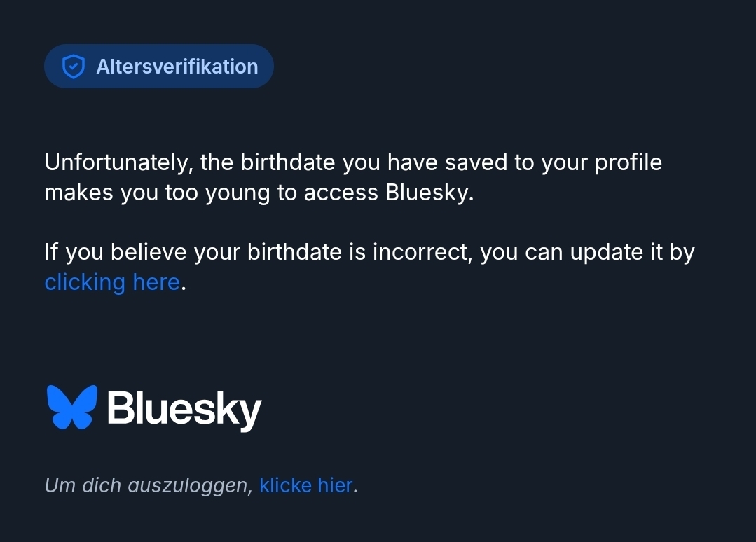The width and height of the screenshot is (756, 542).
Task: Click the shield checkmark icon
Action: [x=73, y=67]
